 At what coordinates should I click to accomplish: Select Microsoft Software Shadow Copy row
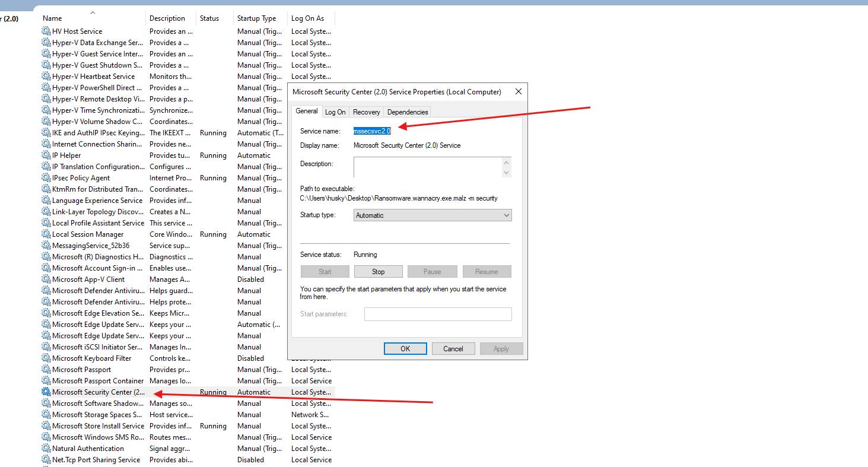[x=187, y=404]
